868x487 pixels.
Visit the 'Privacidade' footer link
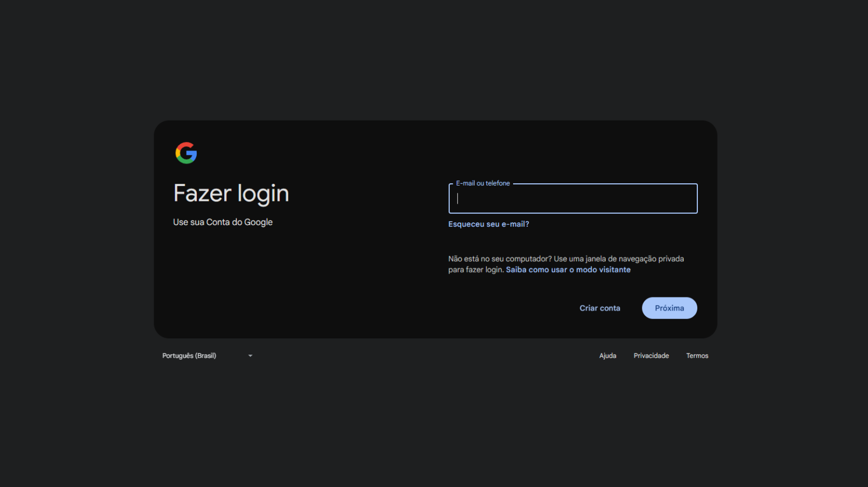click(651, 356)
